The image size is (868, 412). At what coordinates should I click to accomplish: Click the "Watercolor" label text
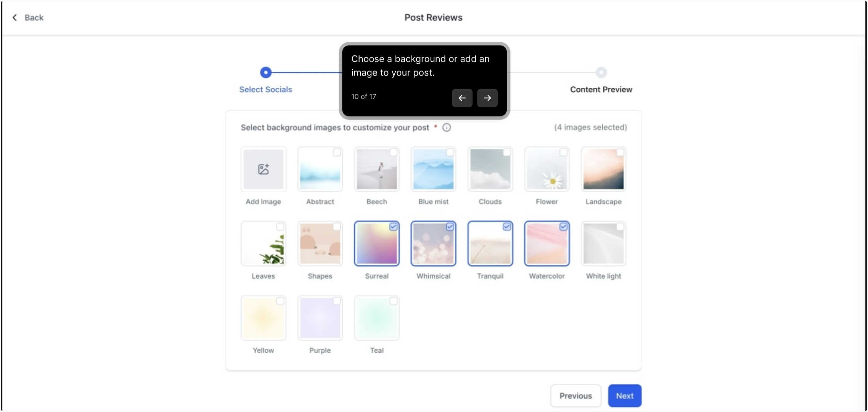click(x=547, y=276)
